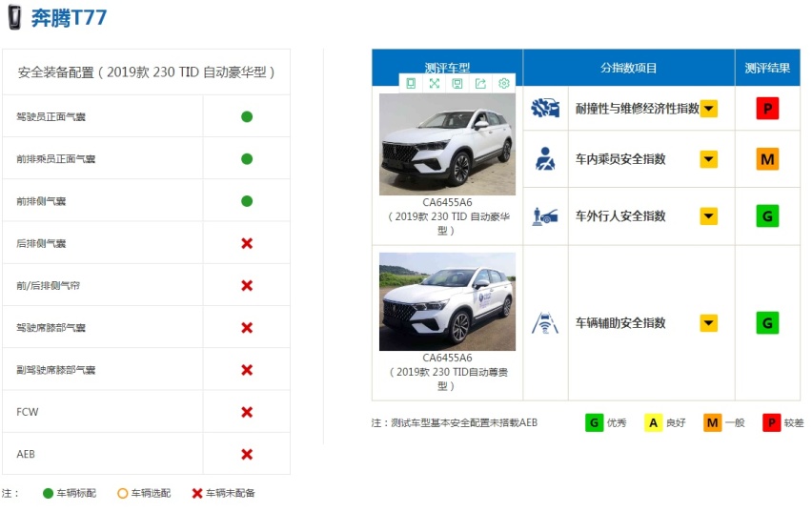Screen dimensions: 812x512
Task: Click the CA6455A6 自动尊贵型 caption
Action: coord(447,372)
